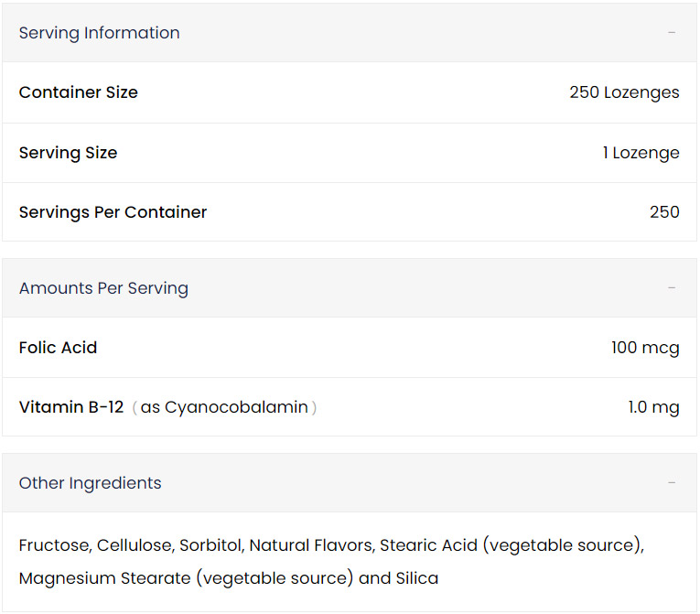The width and height of the screenshot is (700, 614).
Task: Collapse the Serving Information section minus icon
Action: pyautogui.click(x=672, y=33)
